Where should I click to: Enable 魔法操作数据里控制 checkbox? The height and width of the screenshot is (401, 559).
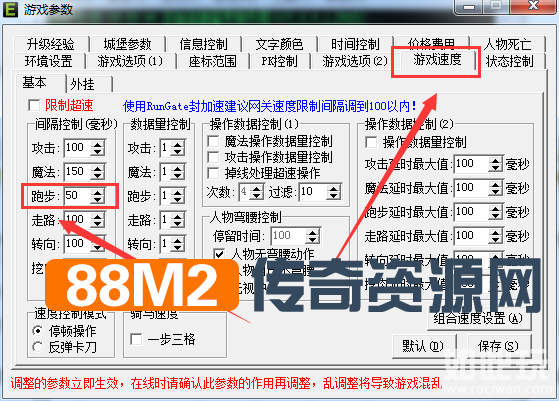click(x=213, y=142)
